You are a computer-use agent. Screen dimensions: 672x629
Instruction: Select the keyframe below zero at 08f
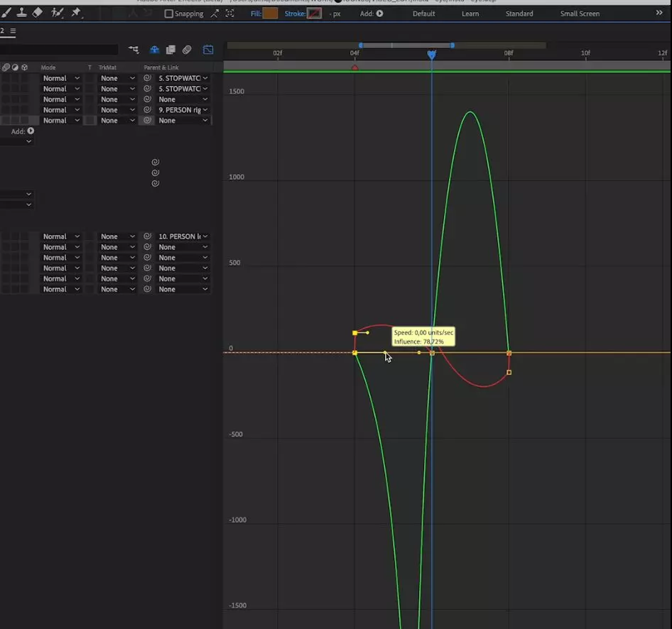pos(509,373)
